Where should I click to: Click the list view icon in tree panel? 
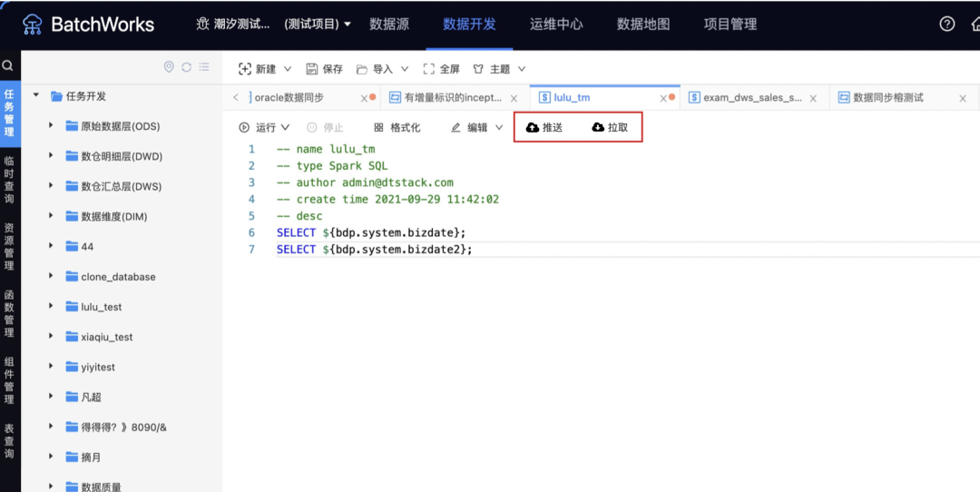(204, 67)
